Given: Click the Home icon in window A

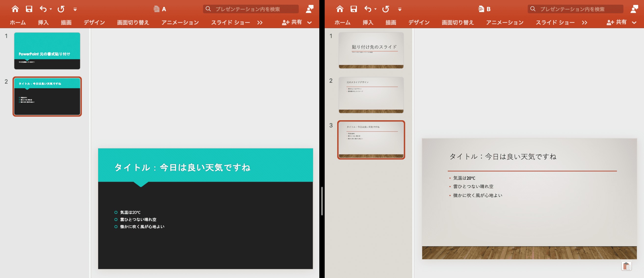Looking at the screenshot, I should pyautogui.click(x=15, y=9).
